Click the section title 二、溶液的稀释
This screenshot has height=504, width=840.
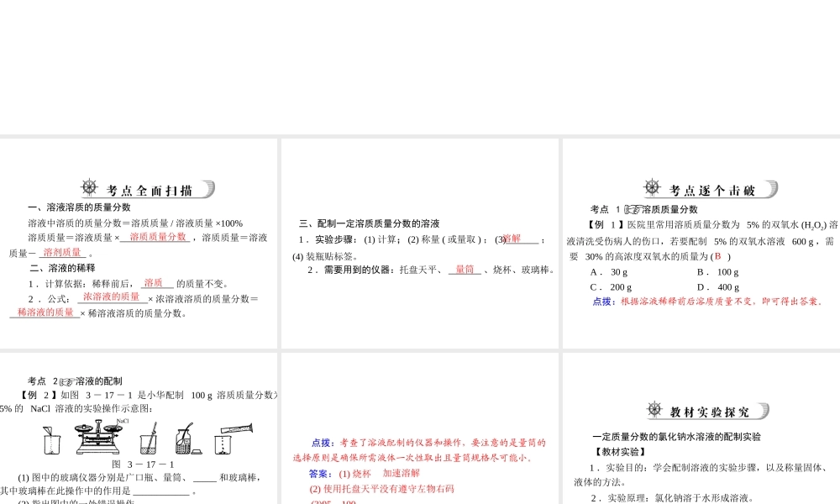pyautogui.click(x=62, y=268)
